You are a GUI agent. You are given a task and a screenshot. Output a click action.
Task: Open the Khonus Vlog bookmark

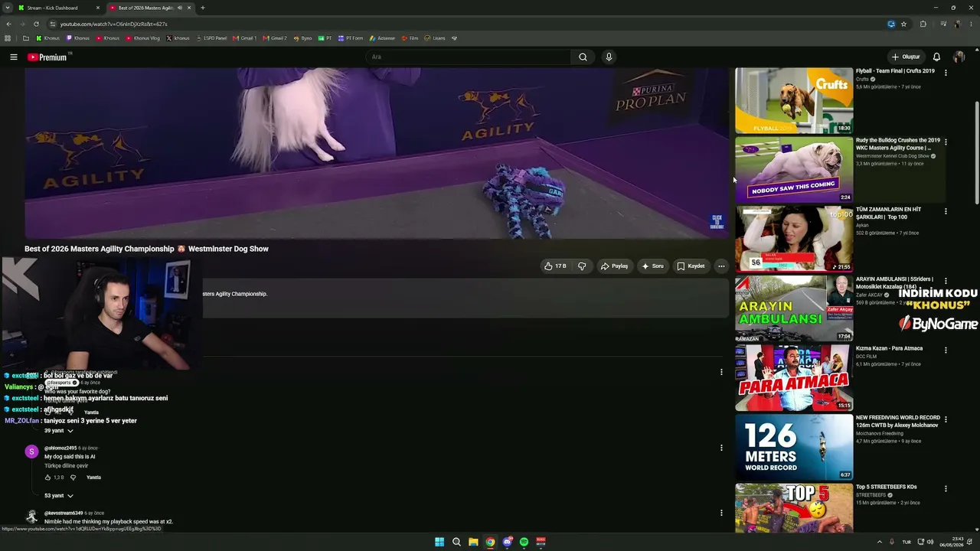(142, 38)
